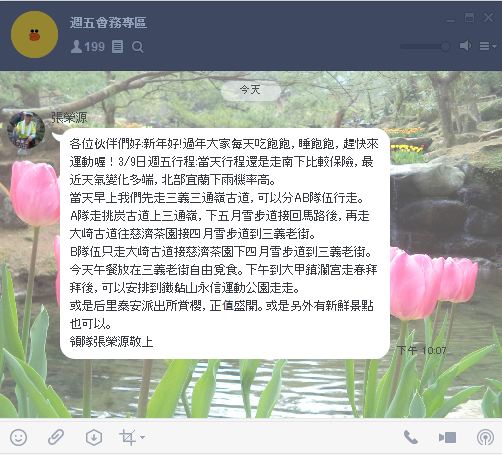Start a video call

[x=447, y=437]
